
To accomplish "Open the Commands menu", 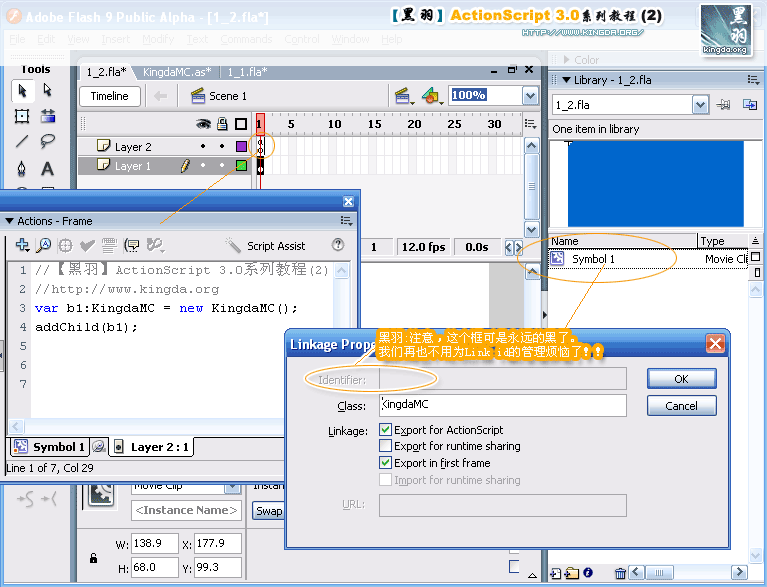I will 246,39.
